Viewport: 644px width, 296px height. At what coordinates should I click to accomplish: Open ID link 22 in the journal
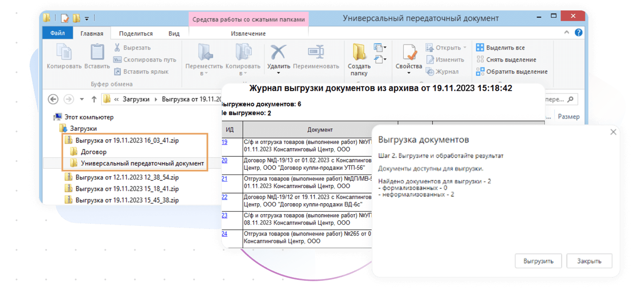[225, 197]
